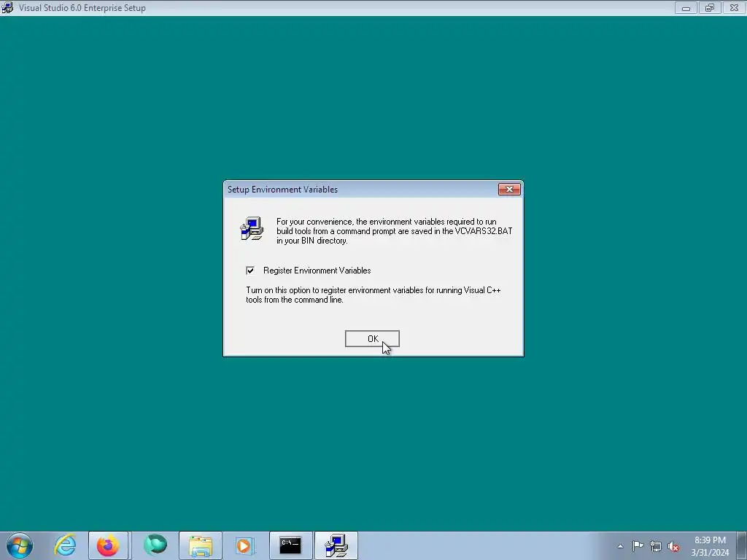Open the Windows Start menu

tap(20, 545)
